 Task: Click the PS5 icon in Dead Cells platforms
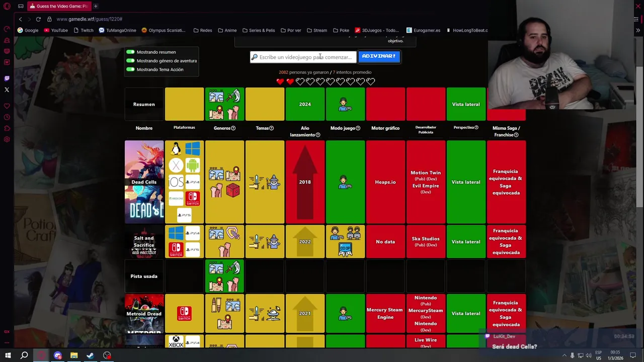click(x=184, y=215)
